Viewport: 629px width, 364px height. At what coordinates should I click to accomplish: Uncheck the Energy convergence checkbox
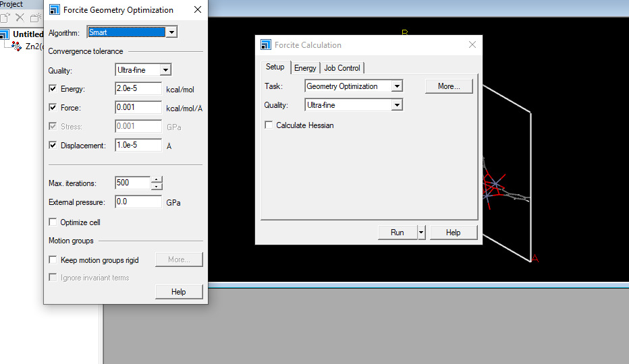(x=53, y=89)
